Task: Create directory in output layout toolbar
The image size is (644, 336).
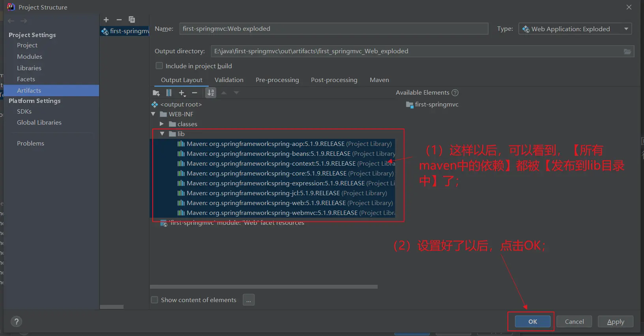Action: (x=156, y=93)
